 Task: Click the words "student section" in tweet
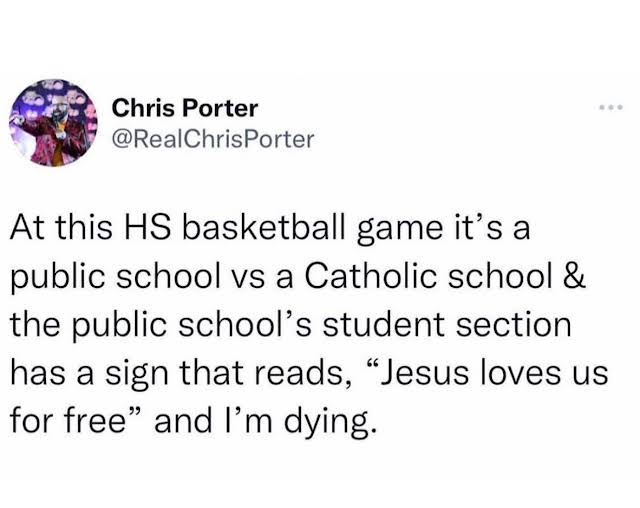coord(447,325)
